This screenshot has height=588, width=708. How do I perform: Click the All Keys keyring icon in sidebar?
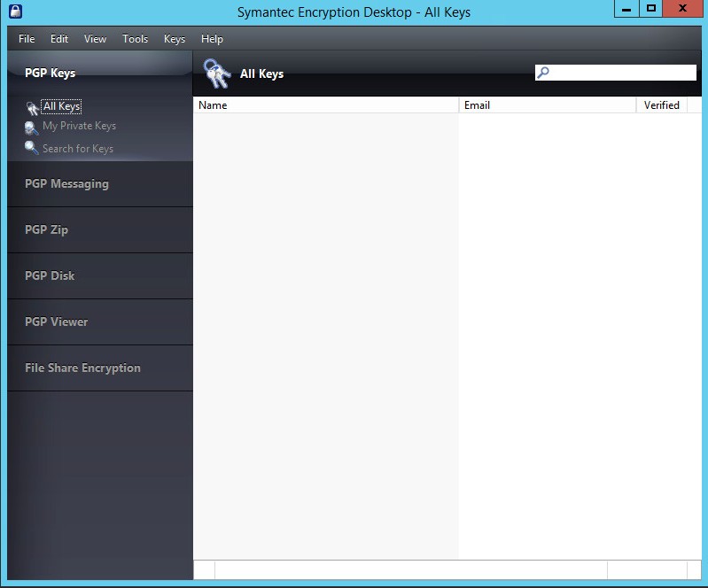click(x=32, y=108)
